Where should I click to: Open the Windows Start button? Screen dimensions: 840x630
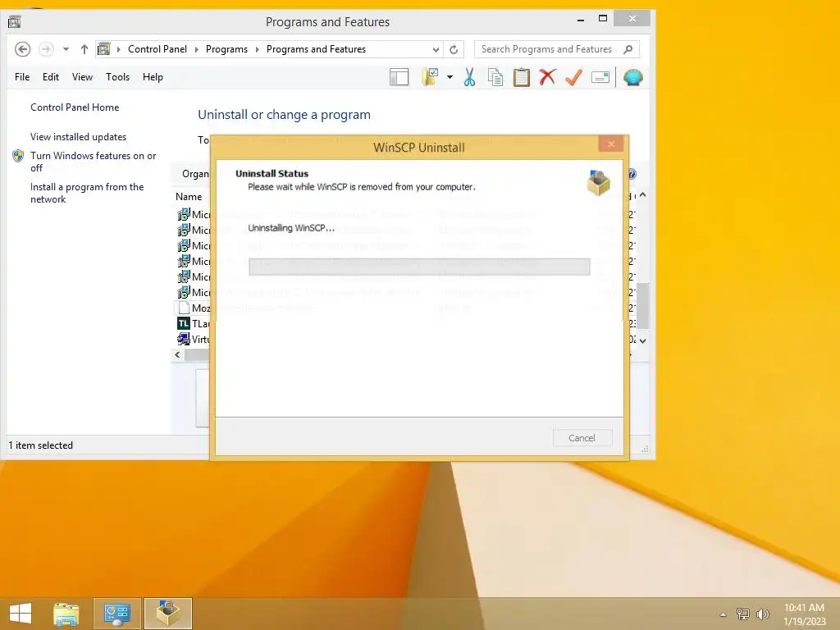point(21,614)
